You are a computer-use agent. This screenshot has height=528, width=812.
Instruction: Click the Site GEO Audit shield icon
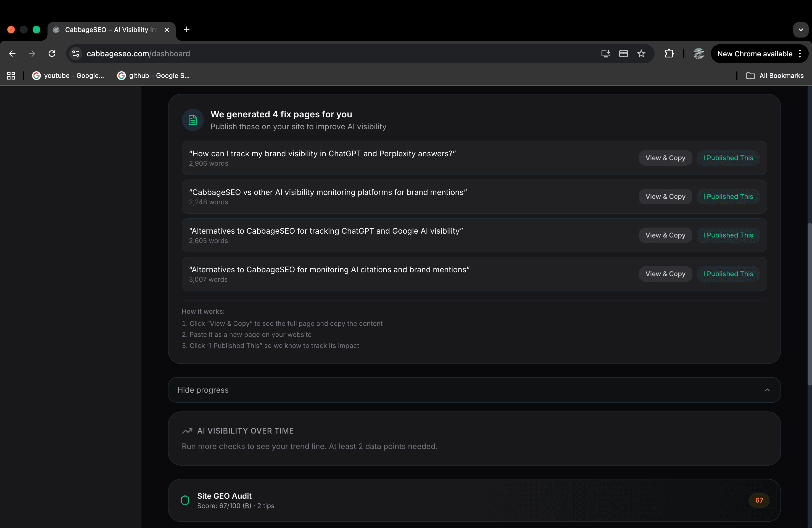[185, 500]
